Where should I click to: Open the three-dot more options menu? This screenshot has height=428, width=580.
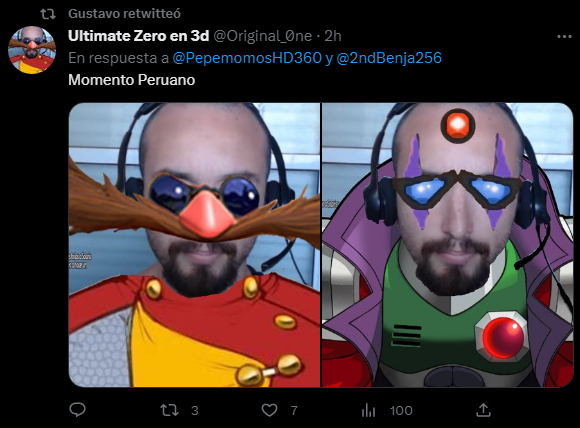(564, 36)
